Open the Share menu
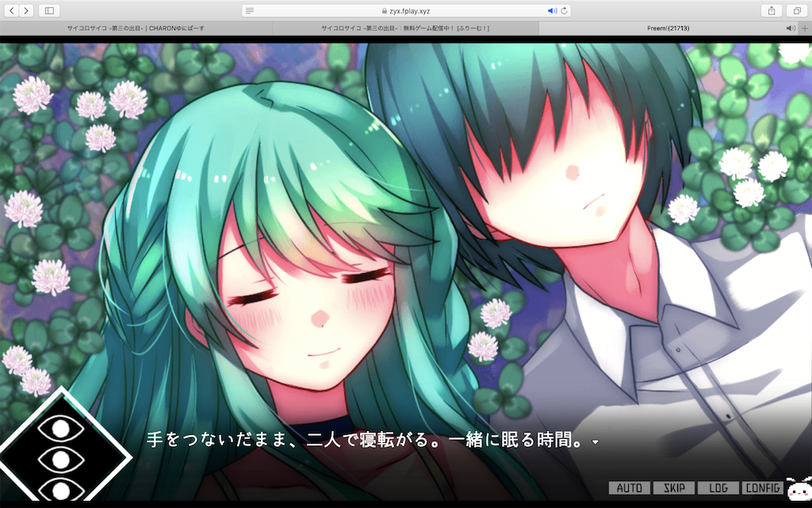The height and width of the screenshot is (508, 812). tap(772, 10)
